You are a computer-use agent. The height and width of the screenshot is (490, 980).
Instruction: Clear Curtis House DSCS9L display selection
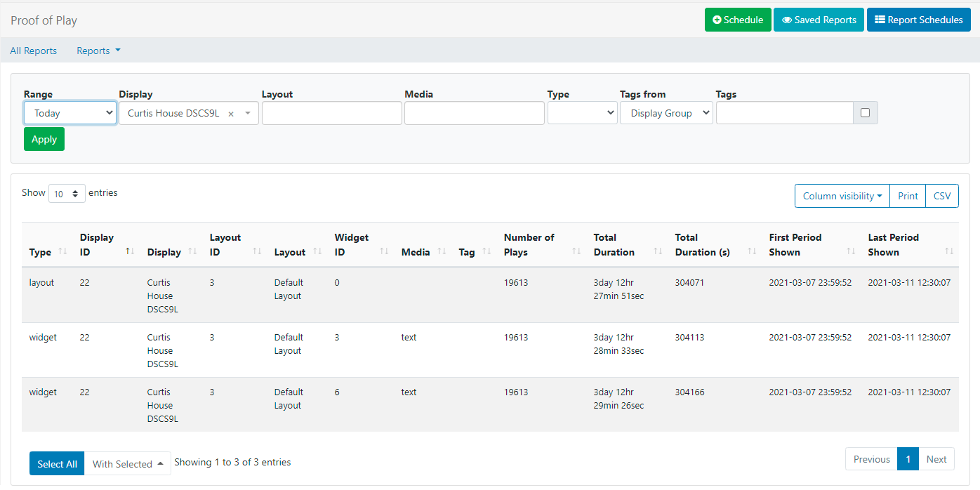click(x=231, y=114)
